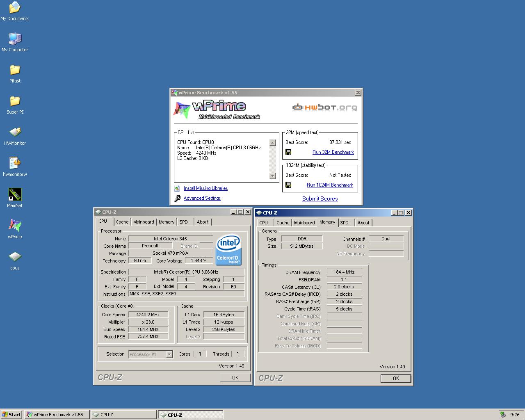Click the right CPU-Z window title icon
Viewport: 525px width, 420px height.
click(259, 213)
